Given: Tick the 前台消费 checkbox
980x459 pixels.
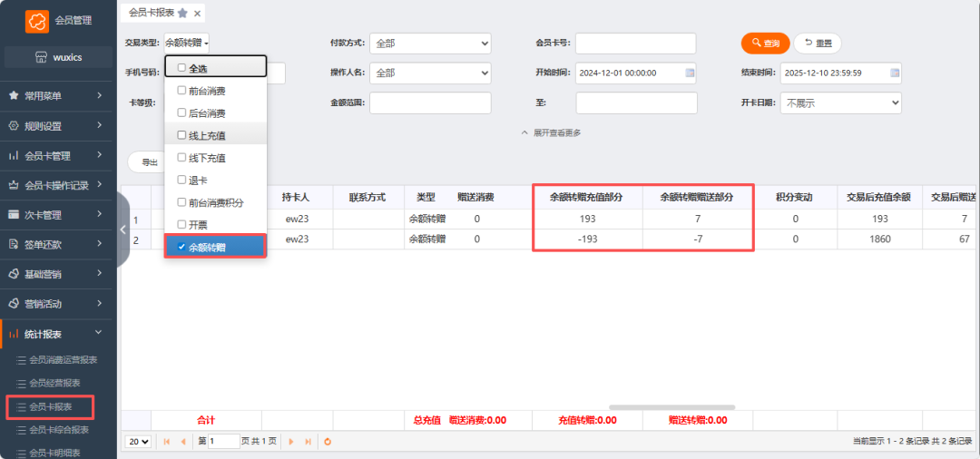Looking at the screenshot, I should click(181, 91).
